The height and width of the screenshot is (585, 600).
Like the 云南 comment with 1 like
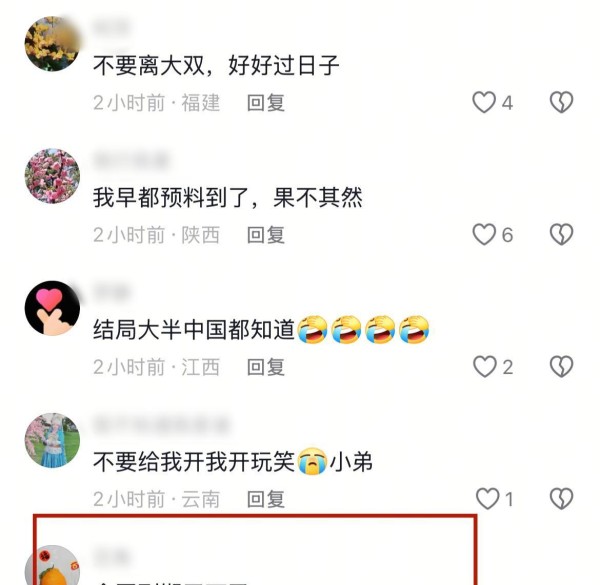(x=488, y=499)
